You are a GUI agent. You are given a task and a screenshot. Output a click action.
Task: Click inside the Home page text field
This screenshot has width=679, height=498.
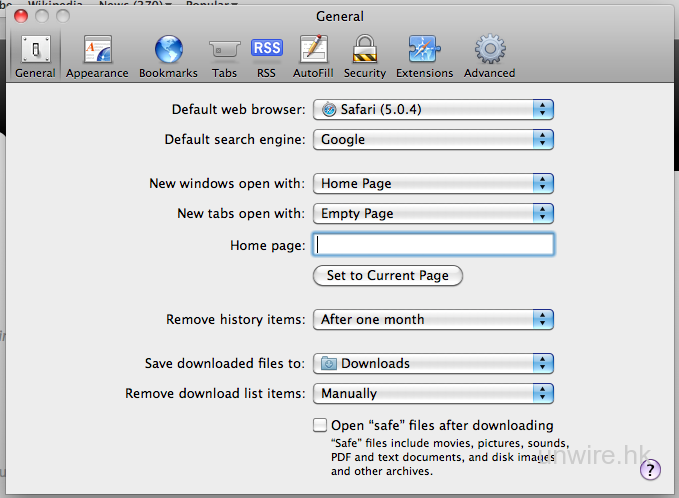click(x=433, y=245)
